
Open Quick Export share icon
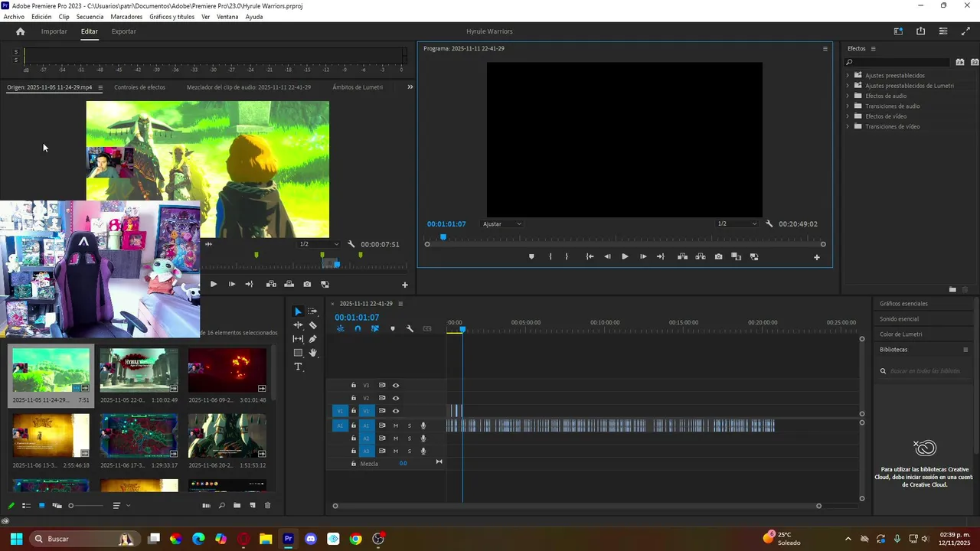(x=920, y=31)
